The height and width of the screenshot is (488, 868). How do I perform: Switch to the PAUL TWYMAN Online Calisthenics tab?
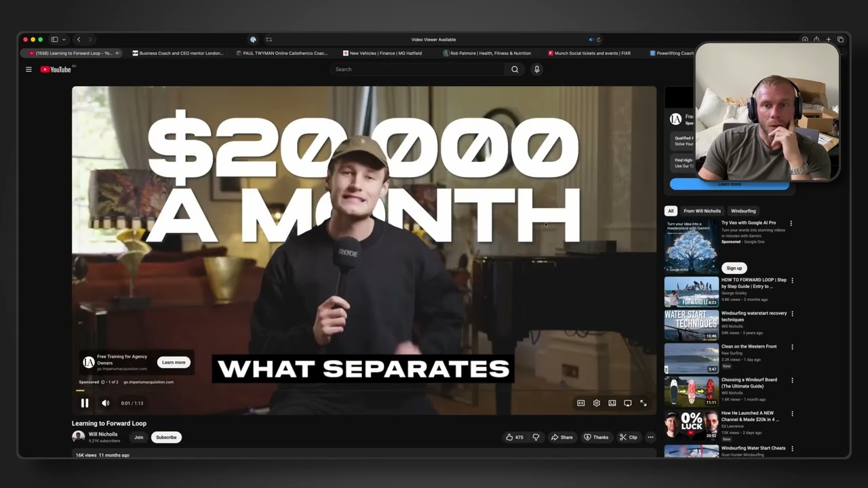click(281, 53)
